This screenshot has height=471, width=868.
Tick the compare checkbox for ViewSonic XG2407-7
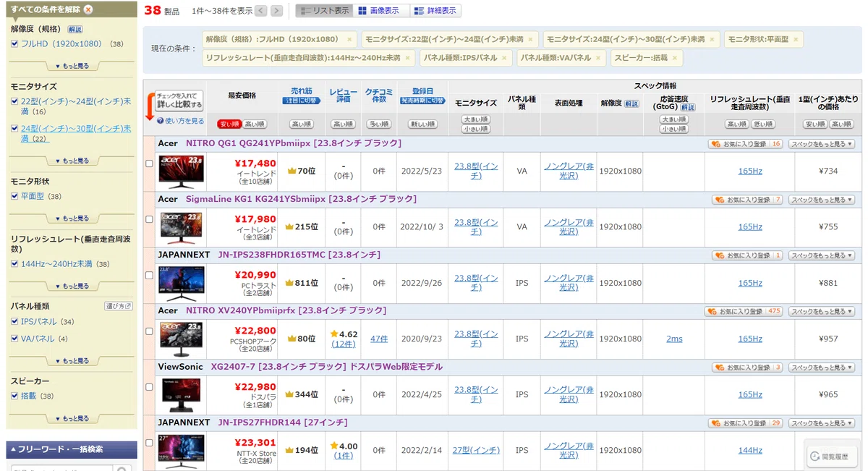click(x=149, y=387)
